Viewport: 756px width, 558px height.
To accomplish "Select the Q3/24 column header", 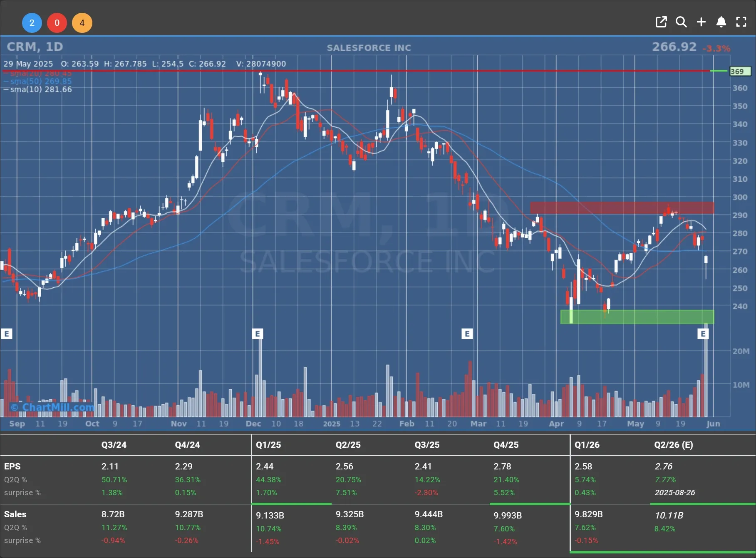I will coord(114,444).
